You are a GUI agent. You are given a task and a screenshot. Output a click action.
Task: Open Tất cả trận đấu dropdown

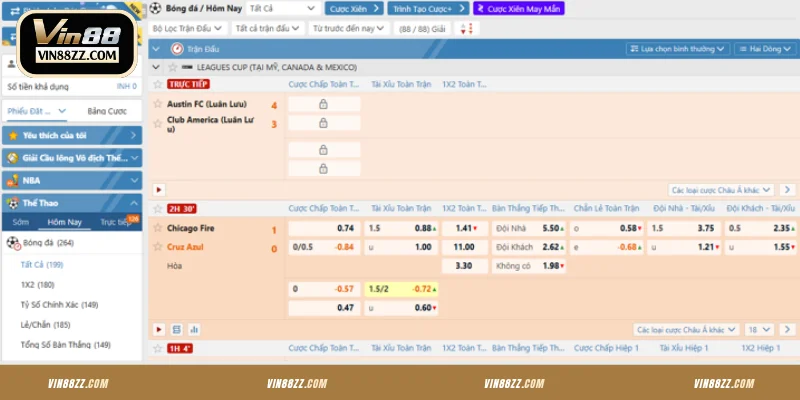(x=268, y=29)
